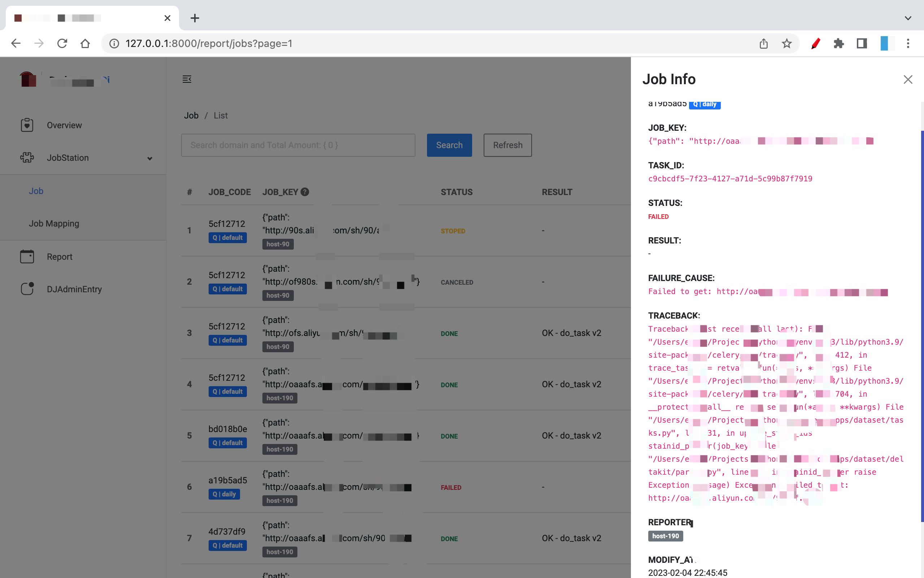Click the Job breadcrumb link

pyautogui.click(x=191, y=116)
